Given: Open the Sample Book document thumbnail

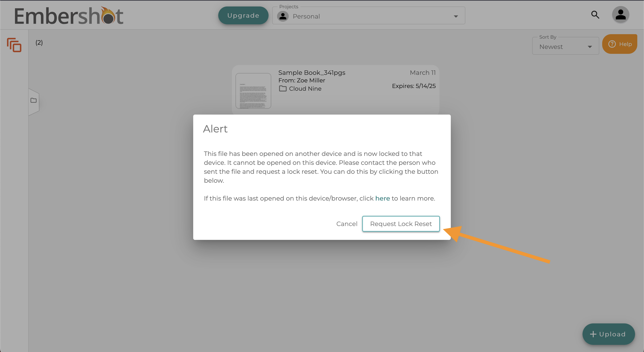Looking at the screenshot, I should 253,91.
